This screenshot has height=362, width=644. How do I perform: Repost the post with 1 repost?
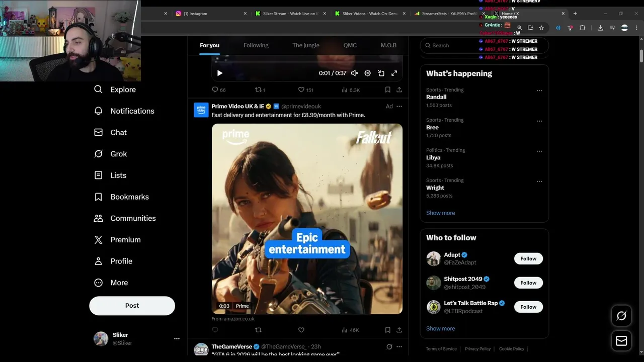260,90
